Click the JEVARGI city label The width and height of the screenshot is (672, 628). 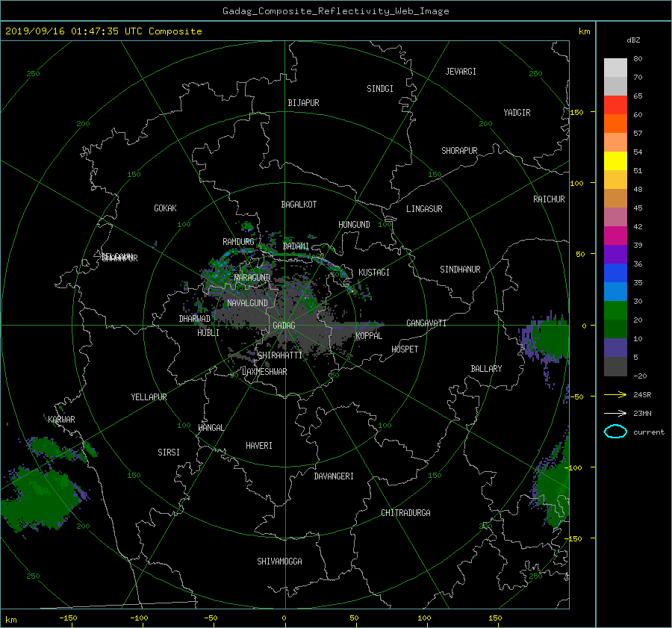(x=461, y=72)
